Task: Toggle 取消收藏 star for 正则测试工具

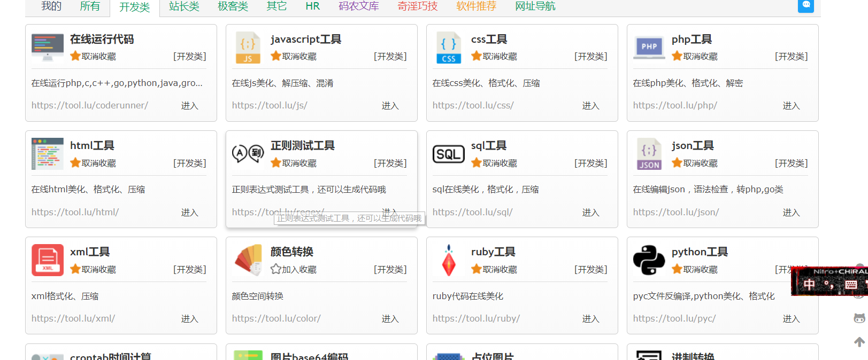Action: (294, 163)
